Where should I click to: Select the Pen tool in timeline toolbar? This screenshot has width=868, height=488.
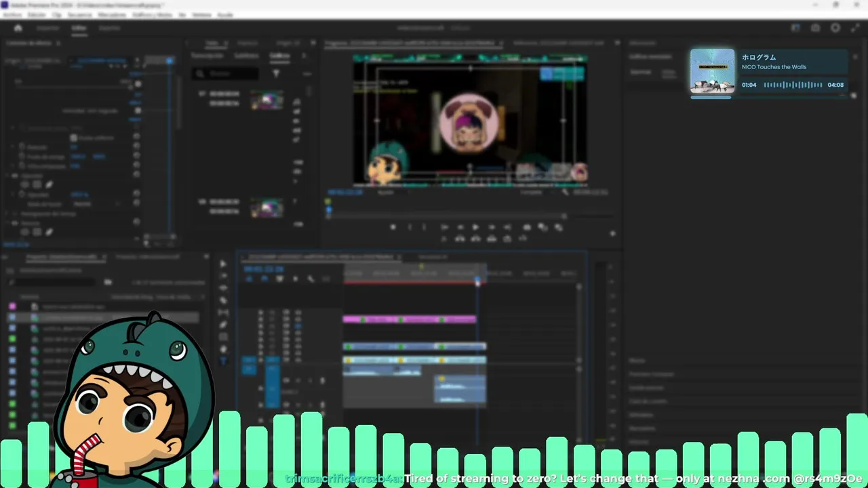(x=223, y=325)
